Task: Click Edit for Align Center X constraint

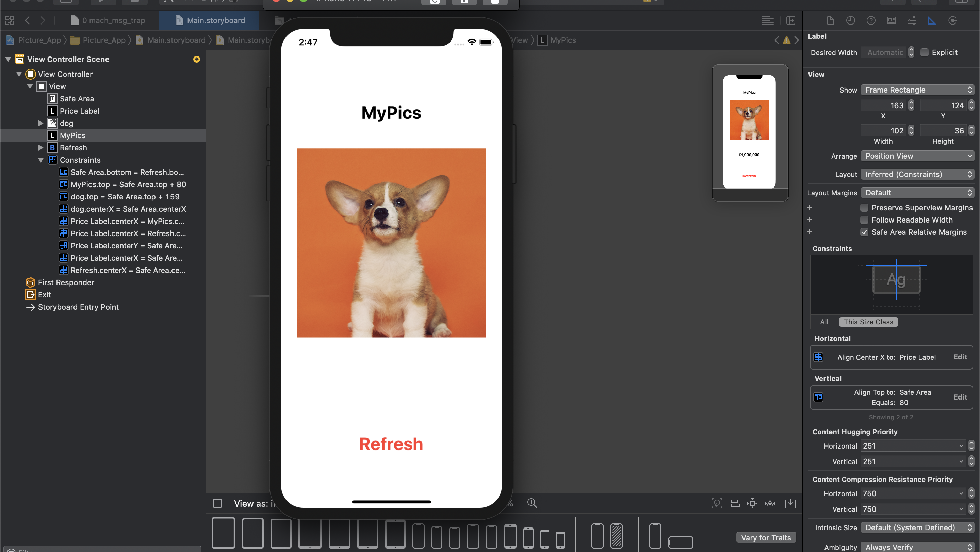Action: 960,357
